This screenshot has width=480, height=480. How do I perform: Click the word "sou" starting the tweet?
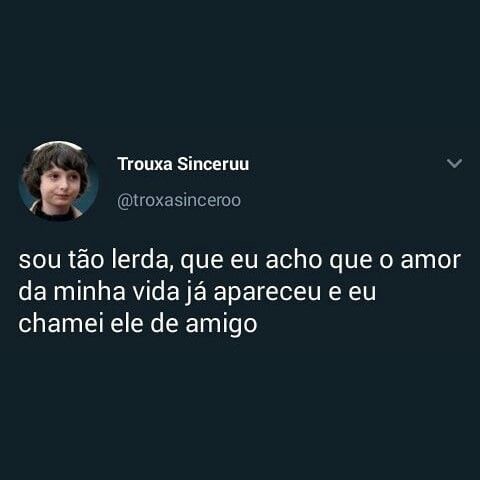[40, 261]
